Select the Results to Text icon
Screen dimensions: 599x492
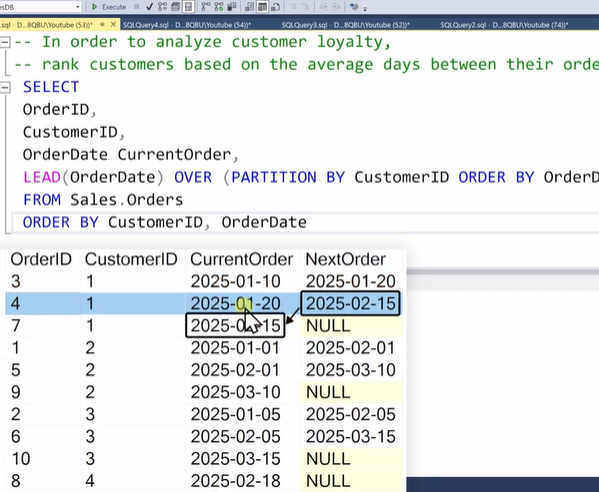click(249, 7)
